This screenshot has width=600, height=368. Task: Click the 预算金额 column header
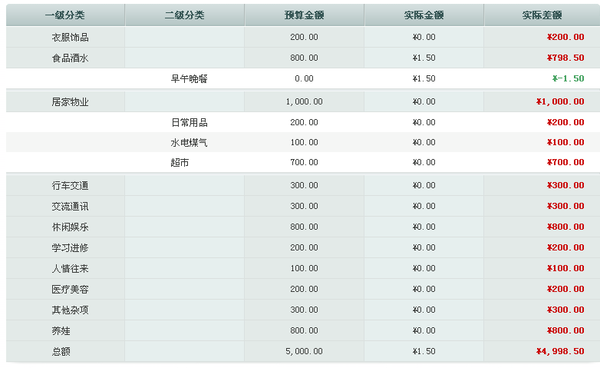click(x=304, y=15)
